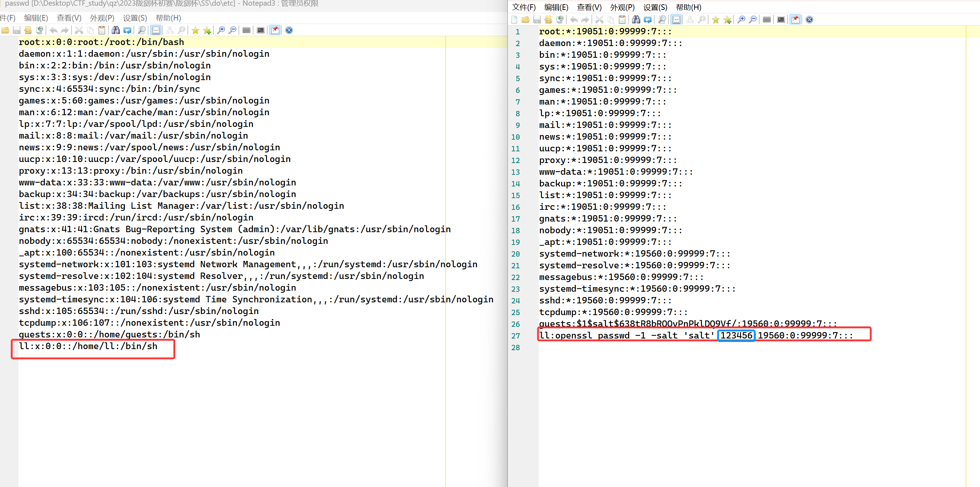Open 设置(S) menu in left window
The width and height of the screenshot is (980, 487).
(x=135, y=18)
